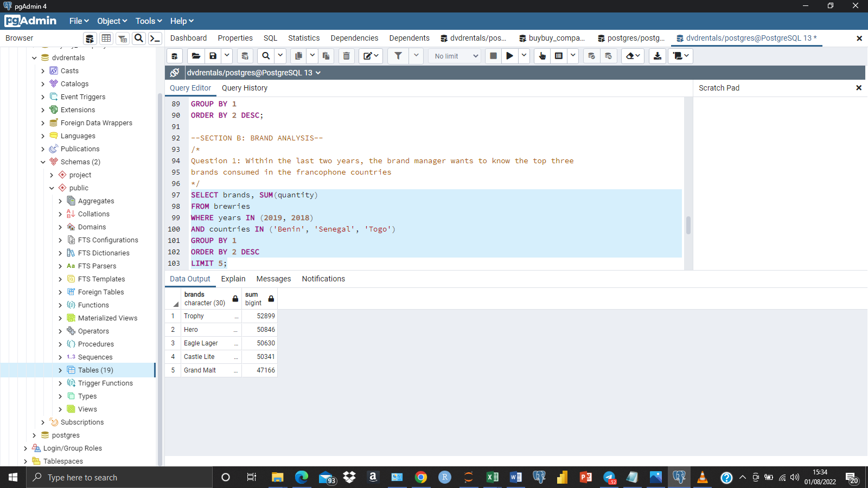Collapse the public schema node
Viewport: 868px width, 488px height.
pyautogui.click(x=52, y=188)
